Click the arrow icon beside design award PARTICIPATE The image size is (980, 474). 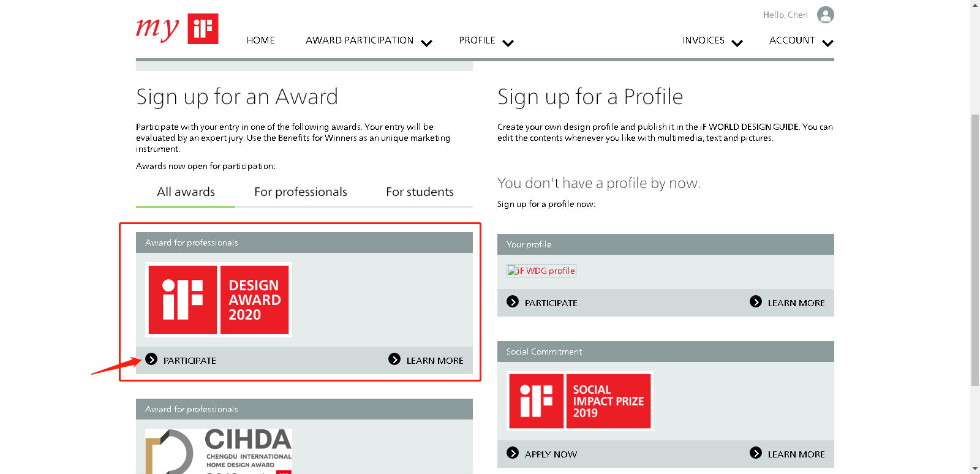pos(151,359)
